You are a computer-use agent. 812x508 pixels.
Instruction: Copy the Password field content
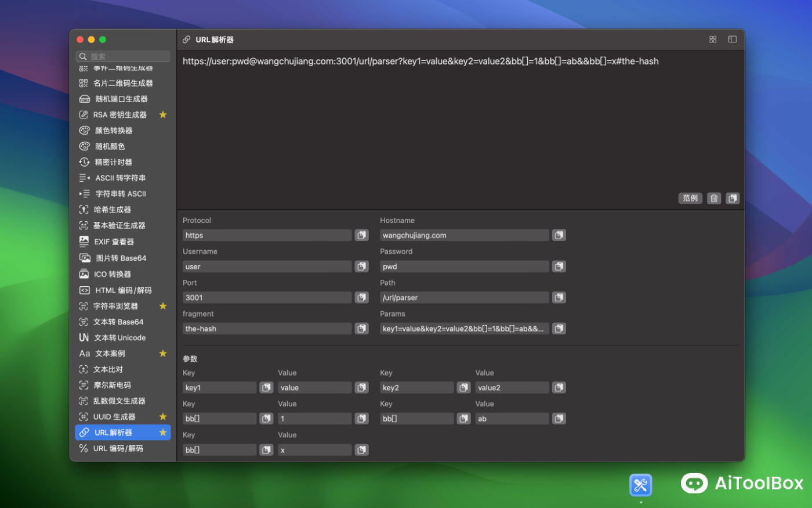point(558,266)
